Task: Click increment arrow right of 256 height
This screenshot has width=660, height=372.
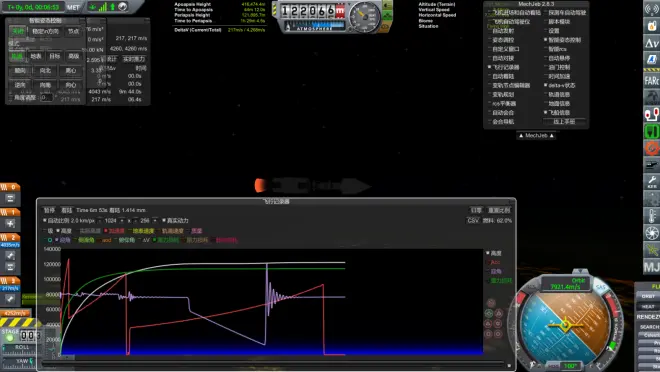Action: click(155, 221)
